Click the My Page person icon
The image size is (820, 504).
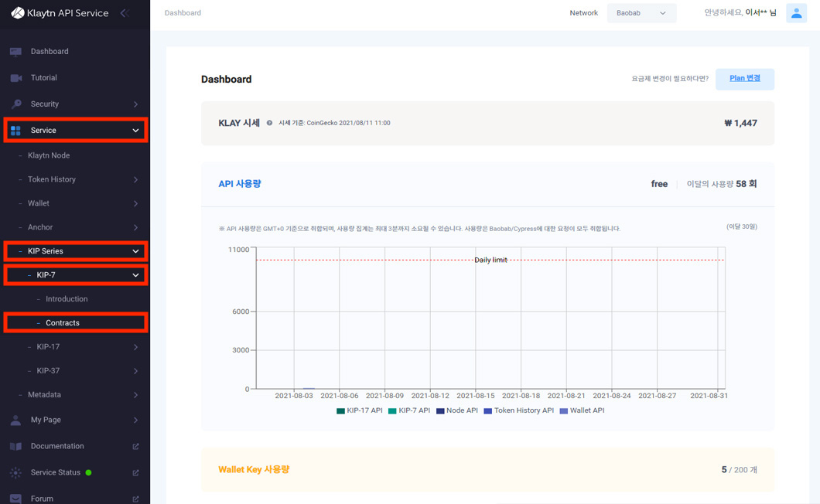[x=15, y=420]
